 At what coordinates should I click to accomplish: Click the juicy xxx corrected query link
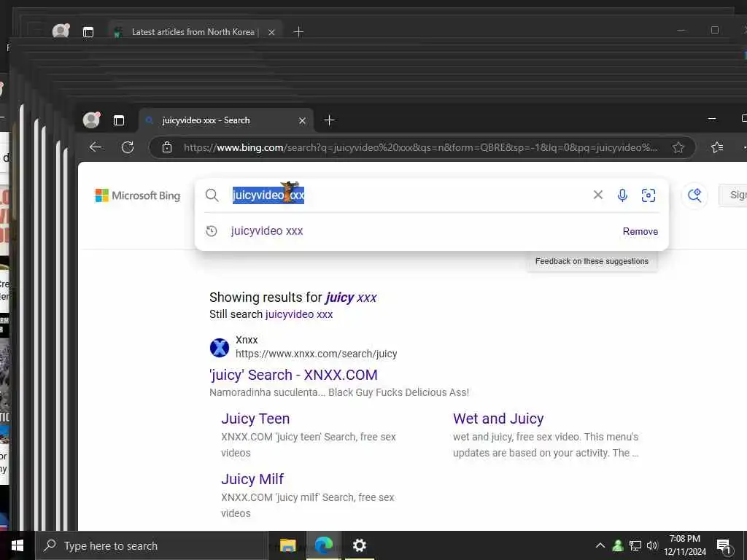click(x=351, y=297)
